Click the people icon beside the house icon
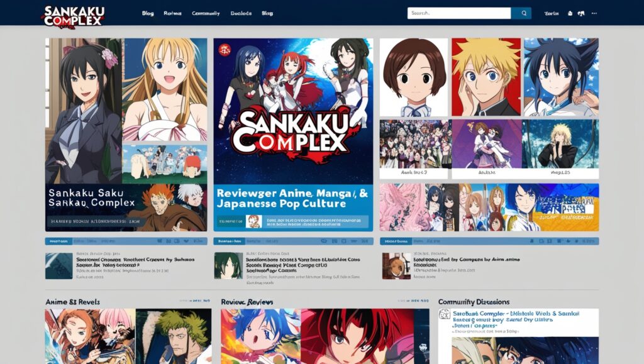The width and height of the screenshot is (644, 364). point(580,13)
